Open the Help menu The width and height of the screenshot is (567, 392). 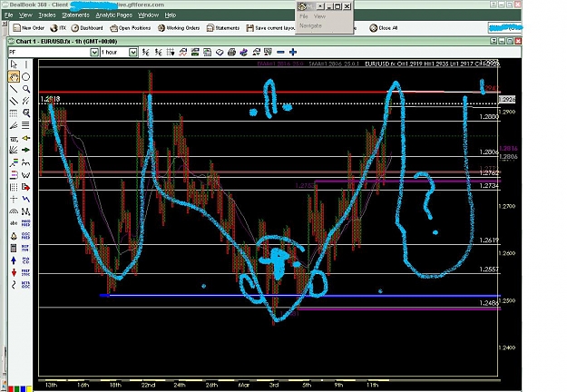coord(171,15)
